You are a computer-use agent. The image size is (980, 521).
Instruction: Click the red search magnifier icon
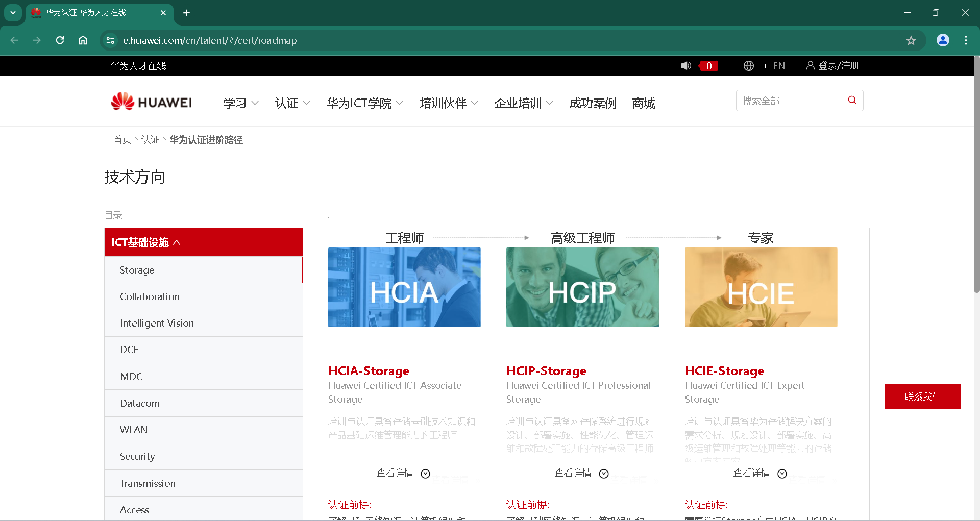click(x=852, y=101)
